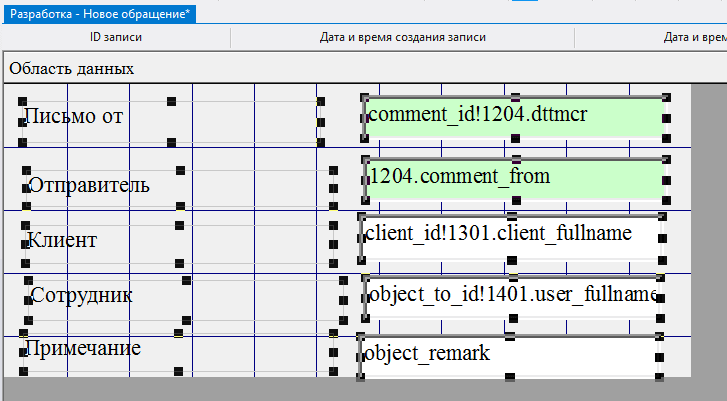
Task: Select the Разработка - Новое обращение tab
Action: [x=98, y=14]
